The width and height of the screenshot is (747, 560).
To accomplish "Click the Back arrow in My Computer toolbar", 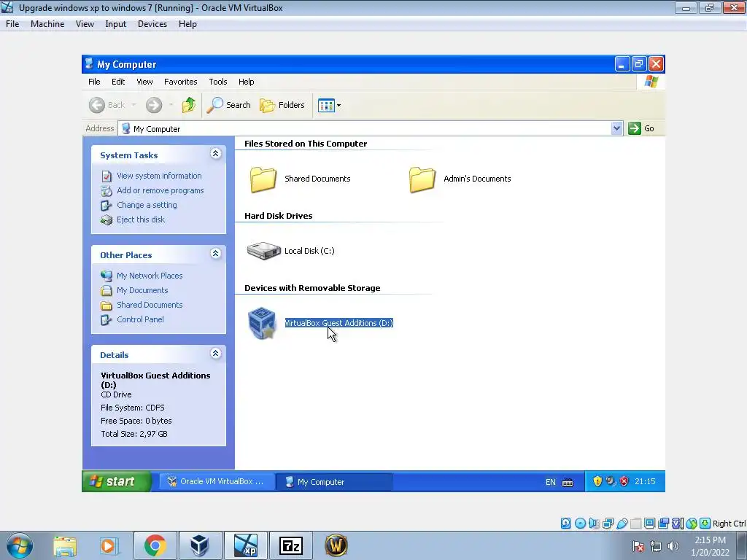I will pos(97,105).
